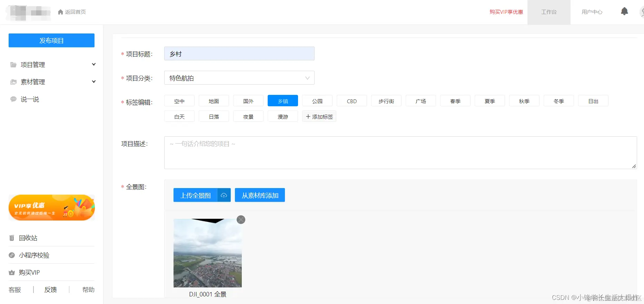Image resolution: width=644 pixels, height=304 pixels.
Task: Expand the 项目管理 chevron
Action: coord(93,64)
